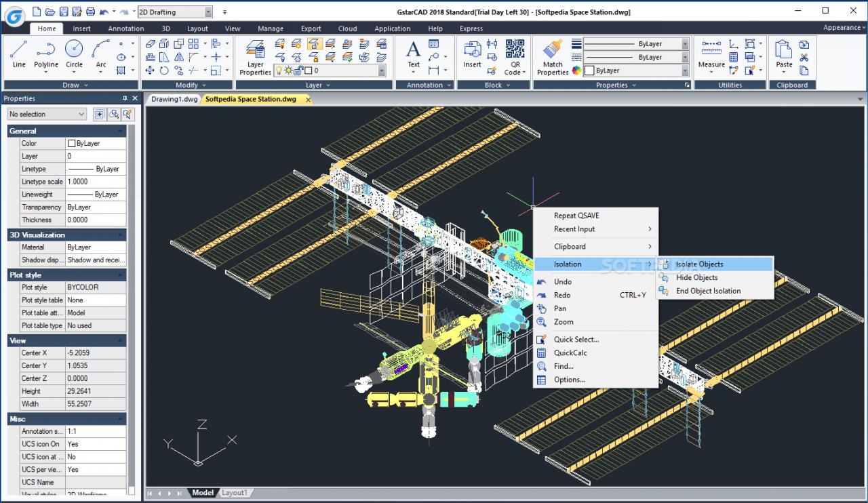The width and height of the screenshot is (868, 503).
Task: Click the color wheel icon in Properties ribbon
Action: click(576, 71)
